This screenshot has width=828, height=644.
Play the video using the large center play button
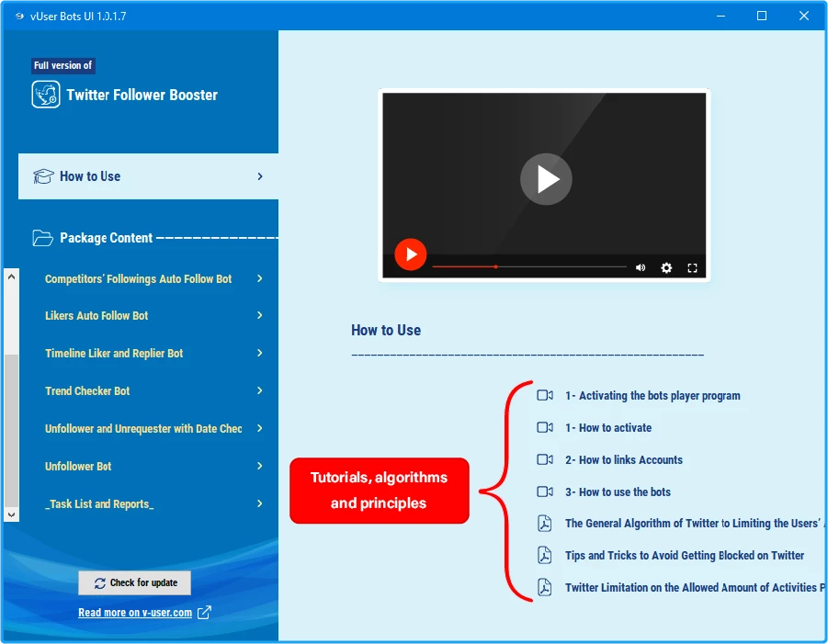[x=546, y=179]
